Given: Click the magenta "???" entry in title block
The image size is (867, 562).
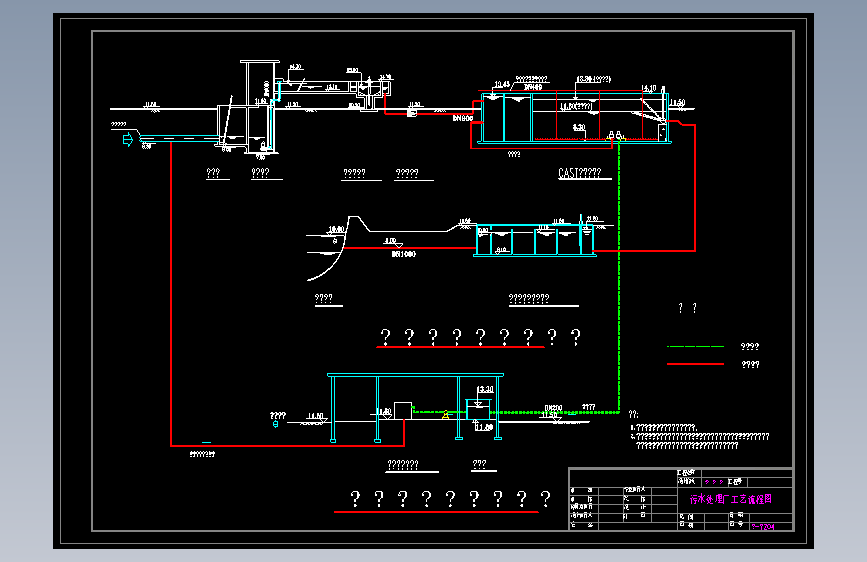Looking at the screenshot, I should [714, 482].
